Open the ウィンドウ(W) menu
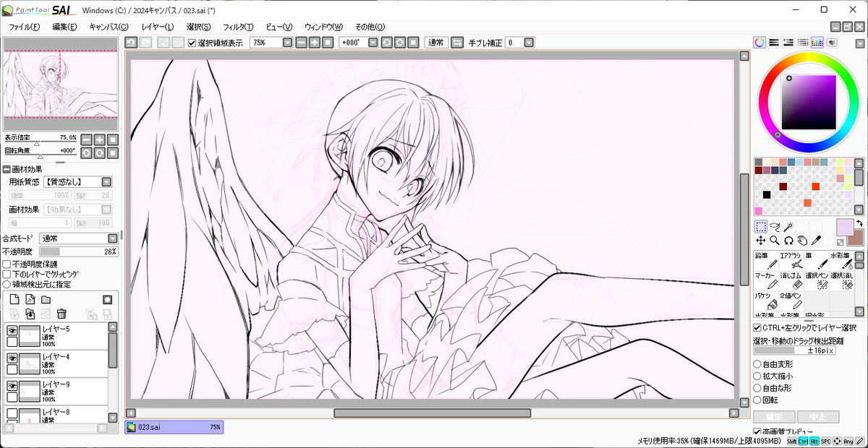 [323, 27]
